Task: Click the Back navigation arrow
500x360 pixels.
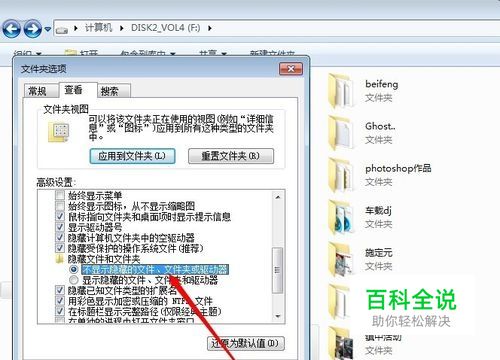Action: (x=12, y=28)
